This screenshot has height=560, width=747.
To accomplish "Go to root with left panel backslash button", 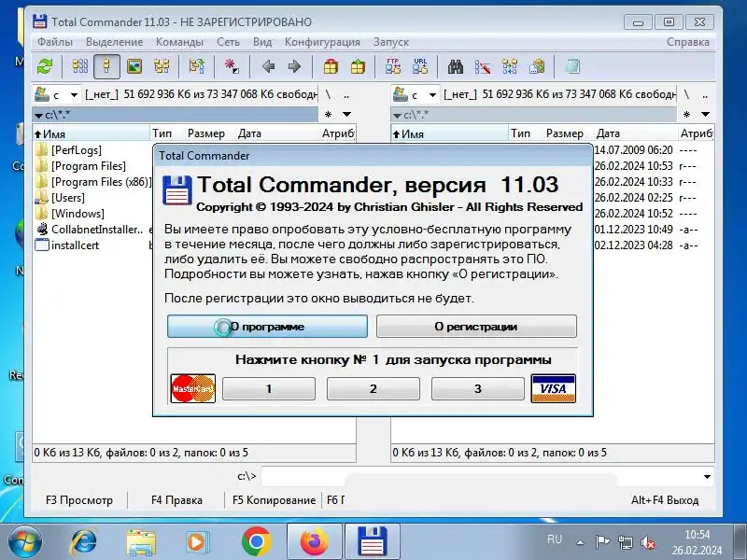I will coord(328,95).
